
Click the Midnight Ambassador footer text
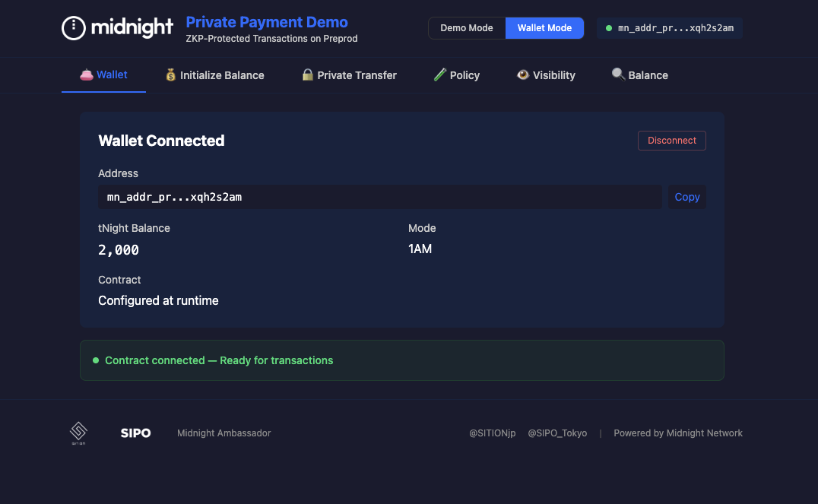[224, 433]
